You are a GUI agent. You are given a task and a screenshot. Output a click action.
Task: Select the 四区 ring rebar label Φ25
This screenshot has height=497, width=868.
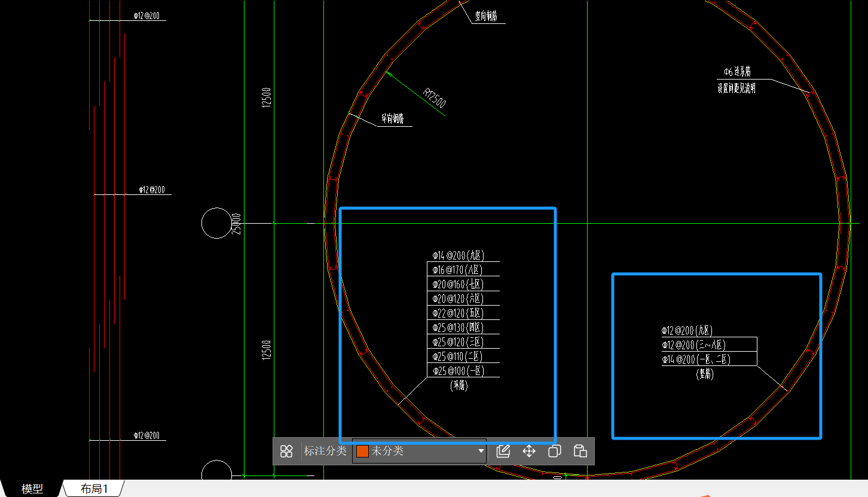coord(458,327)
